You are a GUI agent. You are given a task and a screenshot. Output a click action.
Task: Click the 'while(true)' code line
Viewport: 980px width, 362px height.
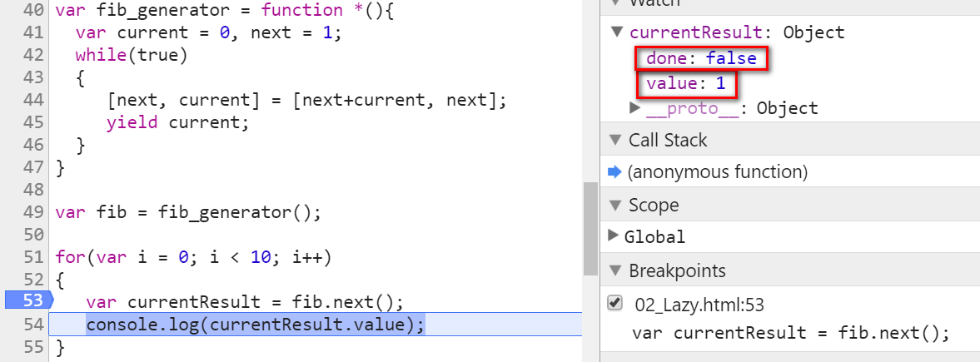point(132,55)
